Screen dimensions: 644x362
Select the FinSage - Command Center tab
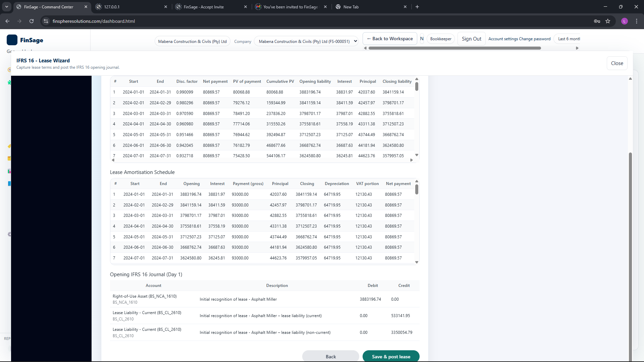tap(52, 7)
